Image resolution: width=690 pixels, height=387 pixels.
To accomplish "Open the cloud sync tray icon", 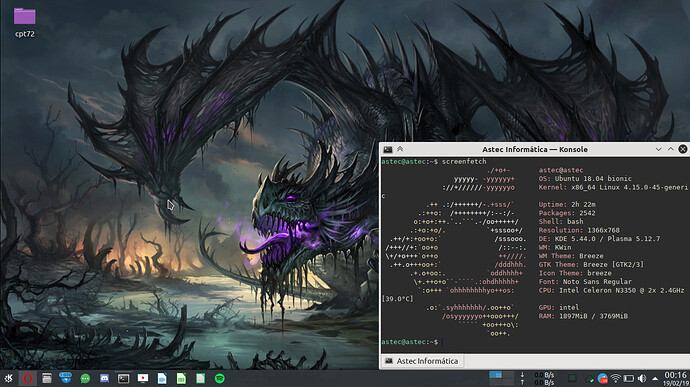I will coord(589,379).
